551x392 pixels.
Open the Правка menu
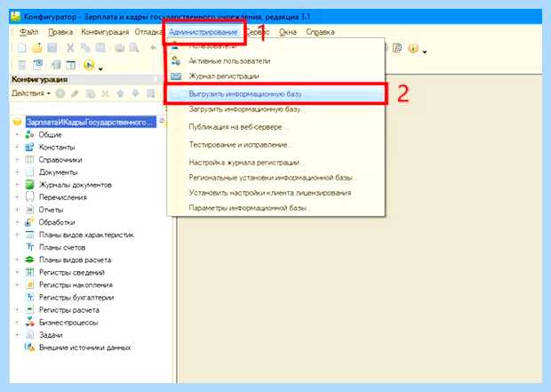60,32
